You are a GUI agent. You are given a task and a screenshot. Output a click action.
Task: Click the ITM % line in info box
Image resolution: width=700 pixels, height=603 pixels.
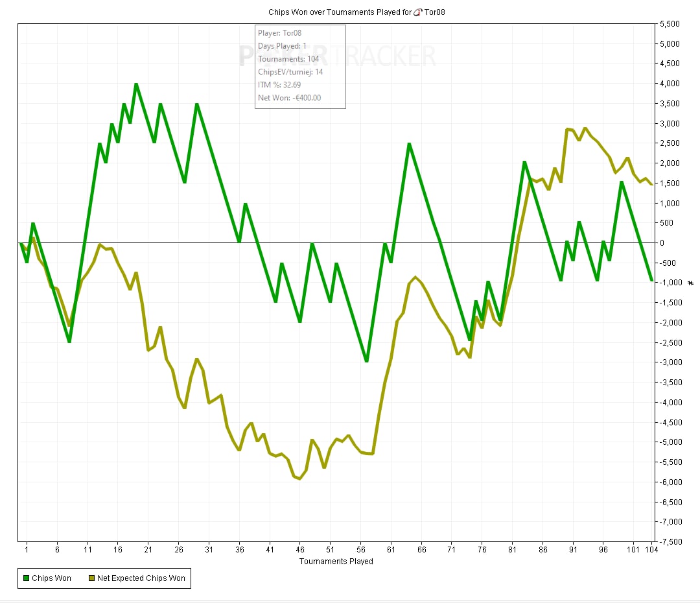tap(279, 85)
